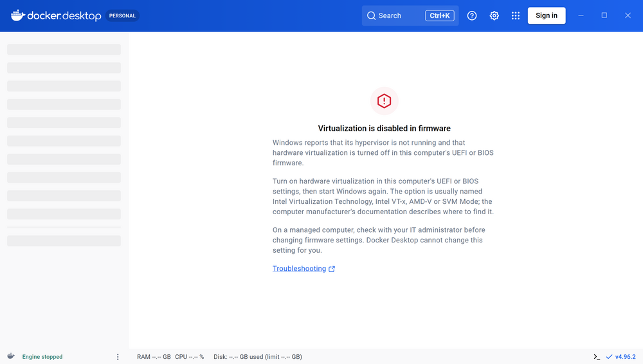Open the terminal icon in the status bar

(597, 357)
